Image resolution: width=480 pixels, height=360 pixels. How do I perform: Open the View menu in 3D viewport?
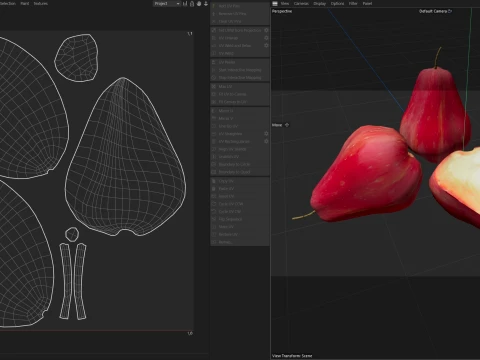point(285,4)
